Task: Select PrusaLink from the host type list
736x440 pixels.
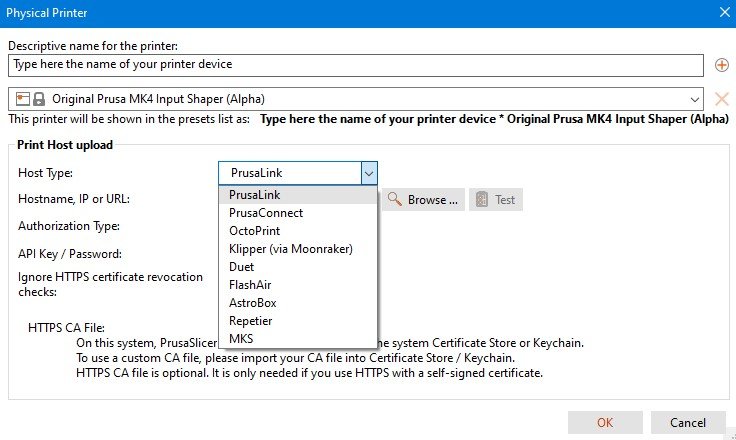Action: [x=298, y=195]
